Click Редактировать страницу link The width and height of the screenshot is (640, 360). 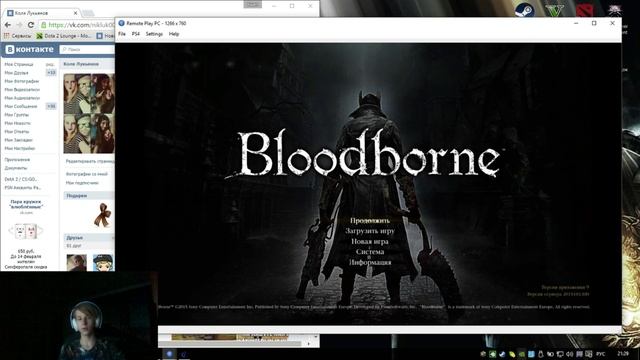pos(90,161)
